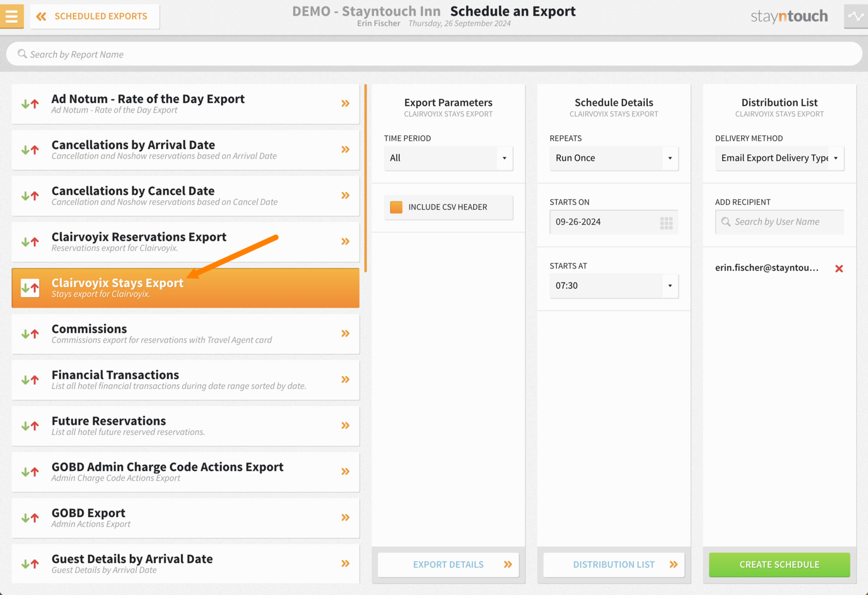
Task: Click export arrows icon for Clairvoyix Stays Export
Action: click(30, 288)
